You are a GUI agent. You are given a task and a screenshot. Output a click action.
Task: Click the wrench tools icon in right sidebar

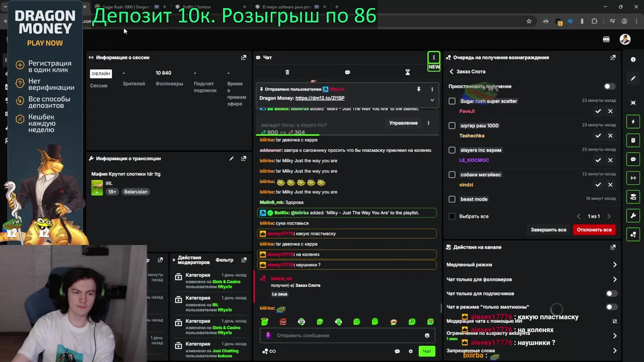coord(633,216)
